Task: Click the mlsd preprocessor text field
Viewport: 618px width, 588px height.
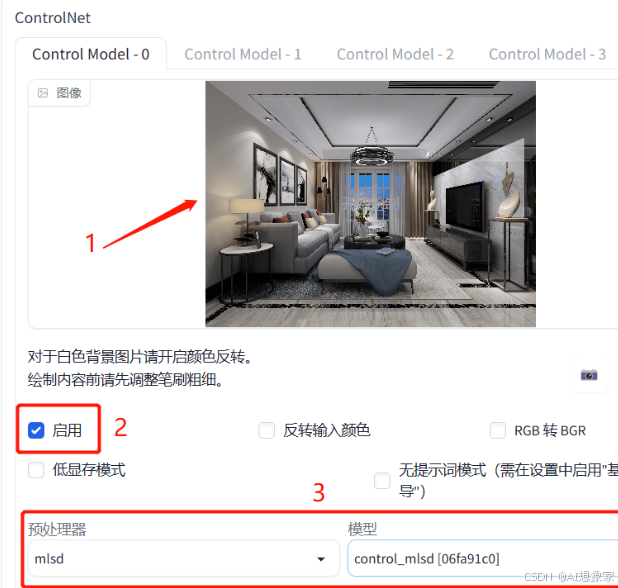Action: [x=184, y=558]
